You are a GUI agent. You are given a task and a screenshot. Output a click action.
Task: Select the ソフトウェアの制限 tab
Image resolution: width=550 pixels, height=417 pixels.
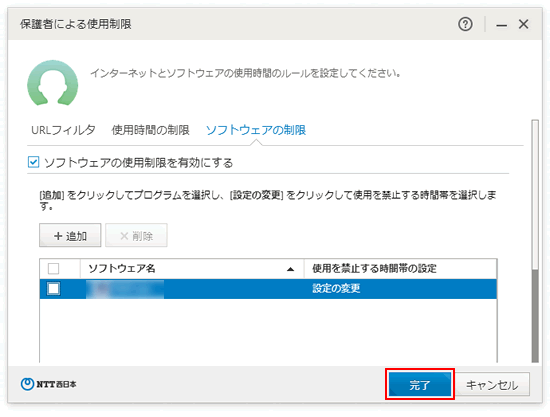(x=256, y=130)
